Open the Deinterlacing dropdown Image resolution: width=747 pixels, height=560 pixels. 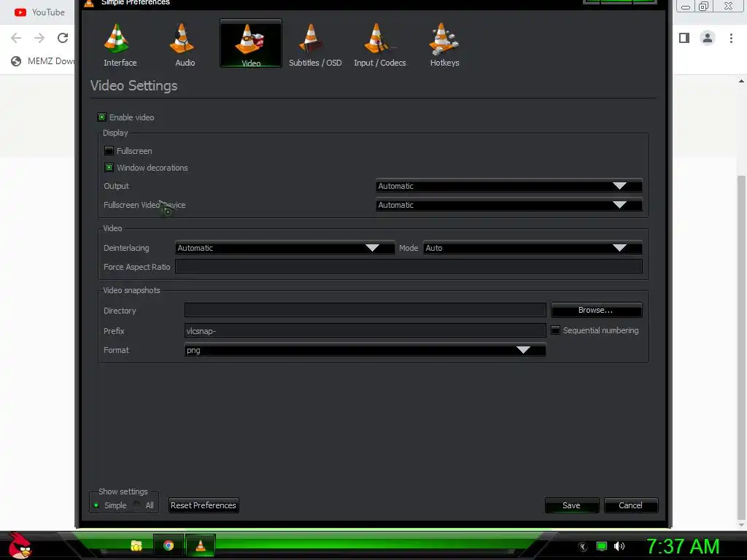(x=285, y=248)
